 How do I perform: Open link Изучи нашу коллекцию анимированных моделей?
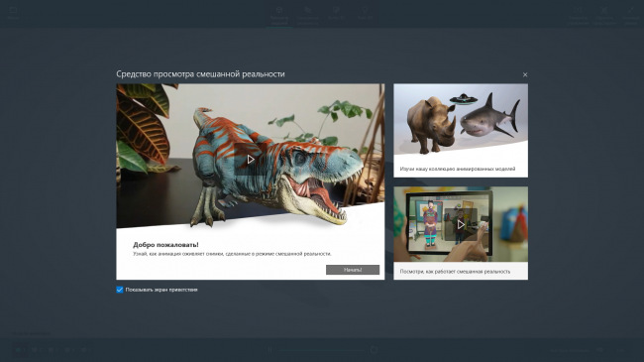(457, 169)
